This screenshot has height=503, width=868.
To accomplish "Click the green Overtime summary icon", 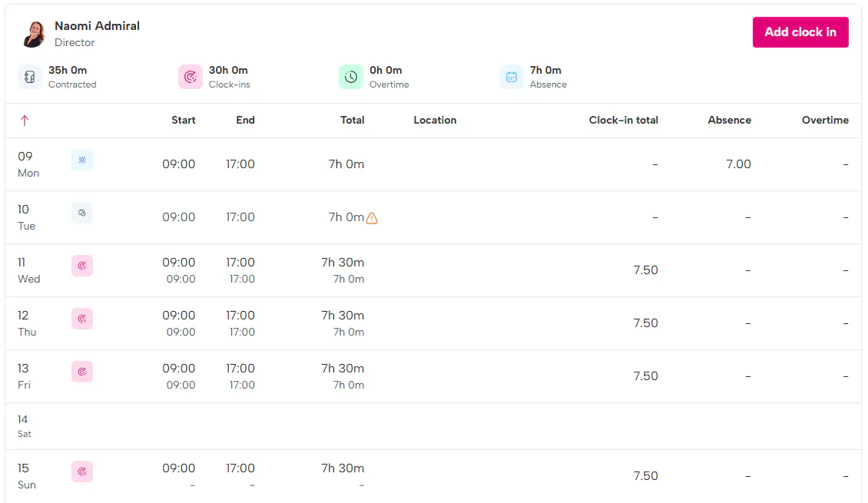I will tap(351, 77).
